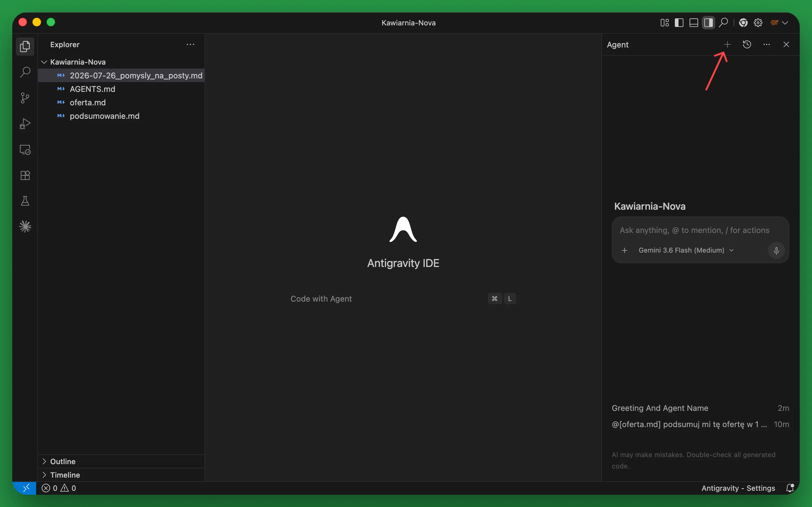Close the Agent panel
This screenshot has width=812, height=507.
click(x=786, y=45)
